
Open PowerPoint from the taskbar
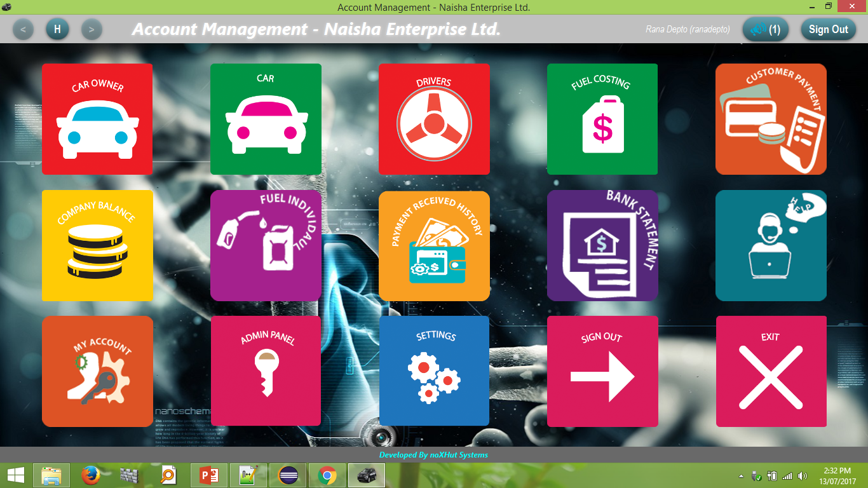208,475
